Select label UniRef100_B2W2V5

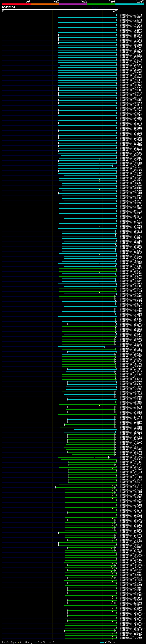(x=131, y=276)
